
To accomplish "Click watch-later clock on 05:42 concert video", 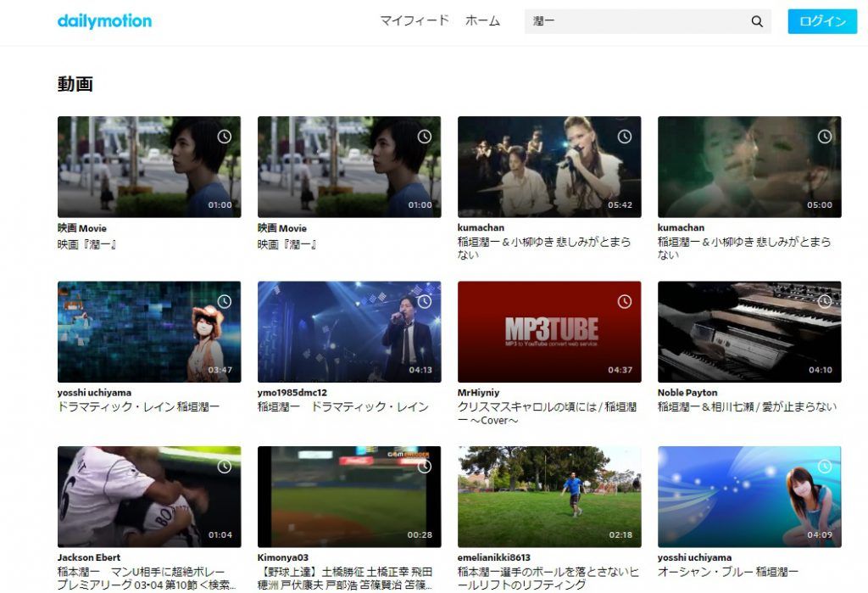I will [x=625, y=137].
